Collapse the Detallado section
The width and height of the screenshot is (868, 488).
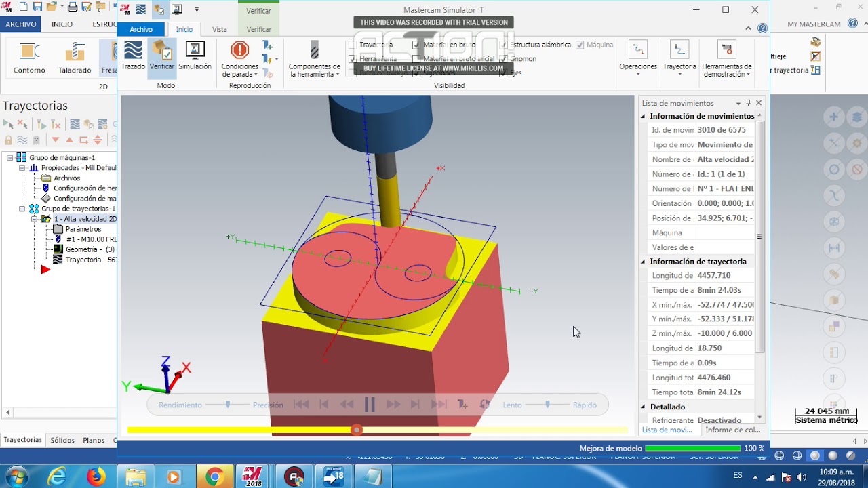click(644, 407)
